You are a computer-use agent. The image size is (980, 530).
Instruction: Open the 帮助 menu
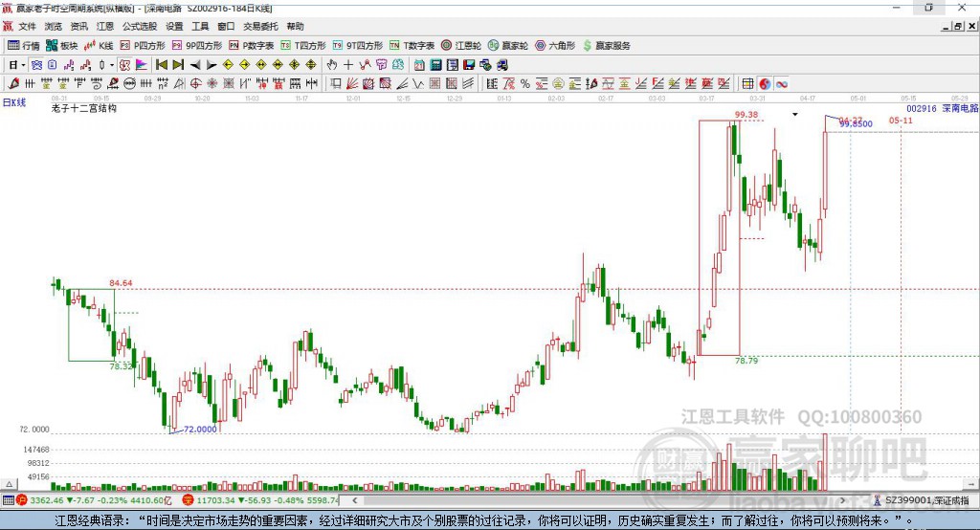pyautogui.click(x=295, y=26)
